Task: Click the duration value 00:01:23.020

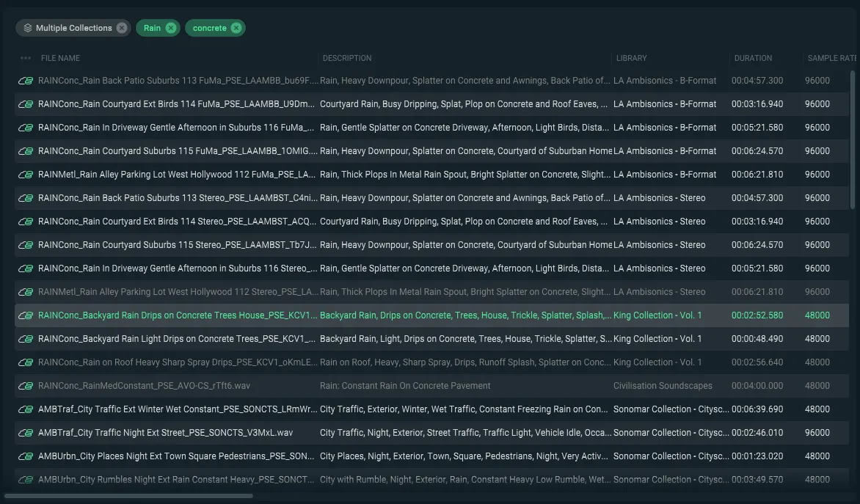Action: [x=757, y=456]
